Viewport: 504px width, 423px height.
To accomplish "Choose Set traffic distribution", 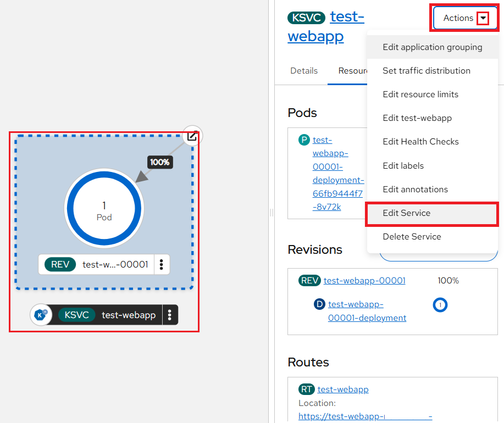I will [427, 71].
